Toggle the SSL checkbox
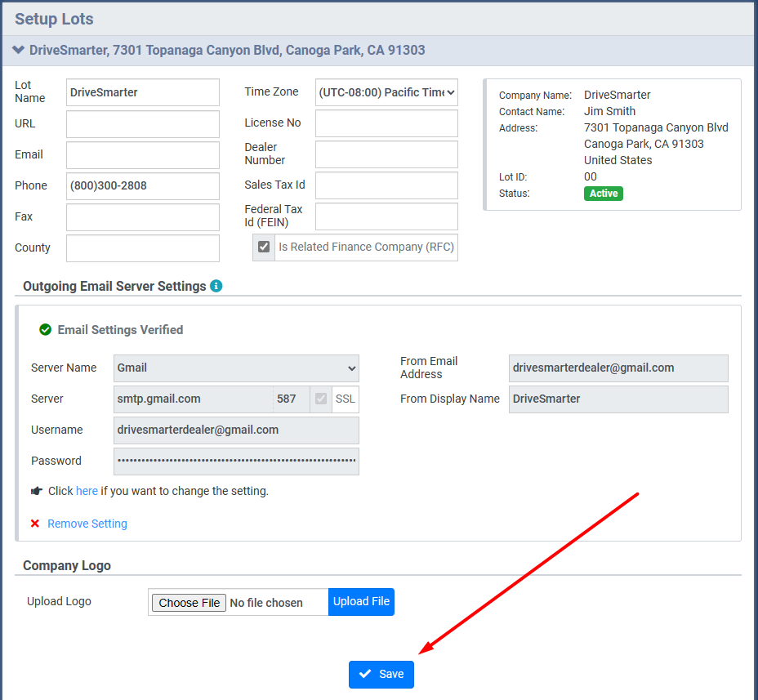The width and height of the screenshot is (758, 700). pos(321,399)
